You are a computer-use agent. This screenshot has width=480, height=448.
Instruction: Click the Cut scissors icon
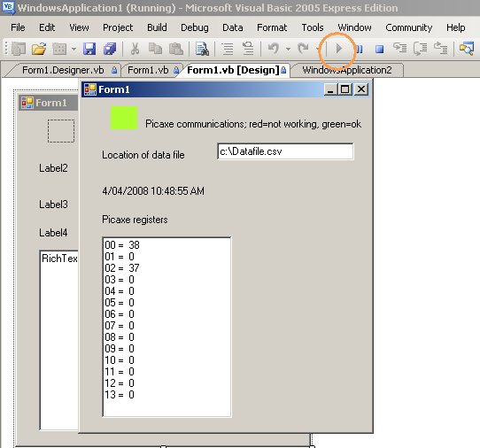pyautogui.click(x=135, y=49)
